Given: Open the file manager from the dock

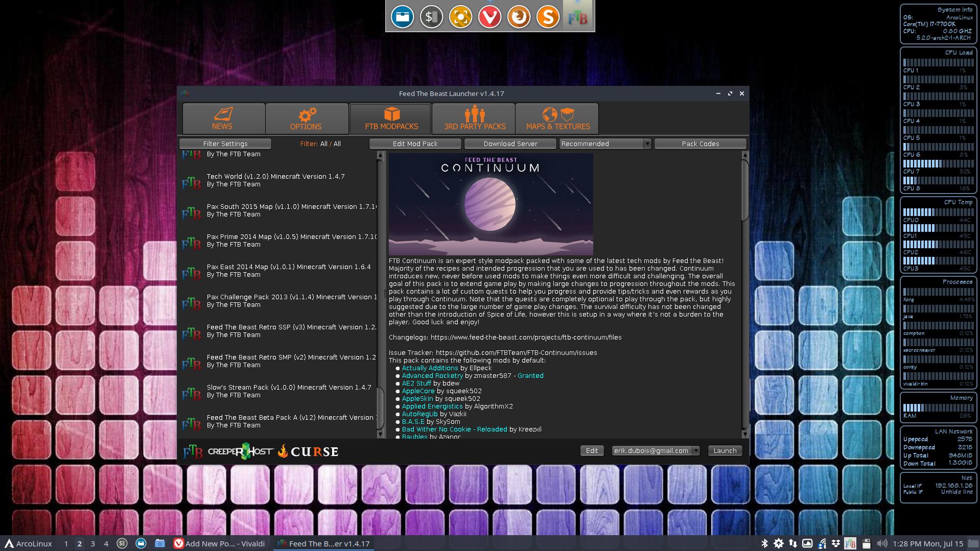Looking at the screenshot, I should tap(402, 17).
